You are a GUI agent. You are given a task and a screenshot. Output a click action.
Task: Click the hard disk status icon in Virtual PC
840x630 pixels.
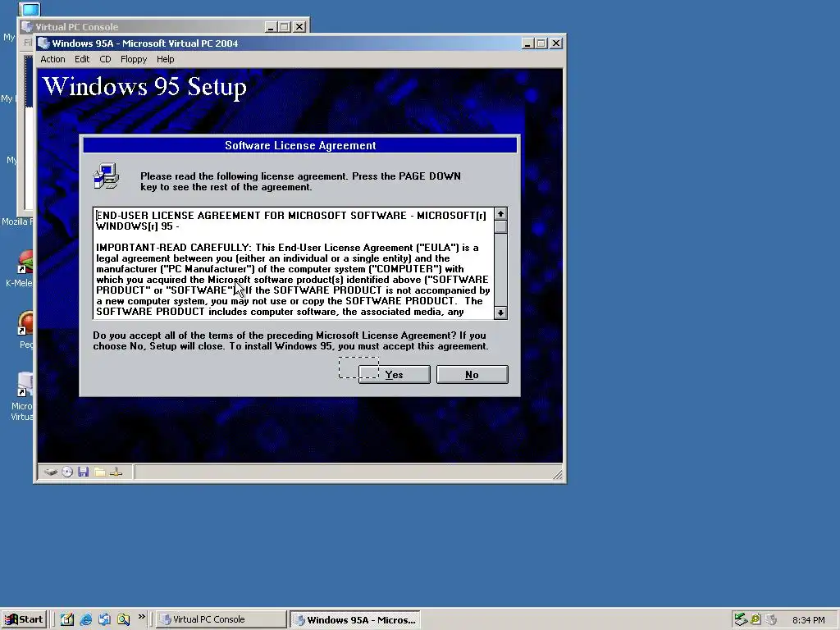(51, 472)
